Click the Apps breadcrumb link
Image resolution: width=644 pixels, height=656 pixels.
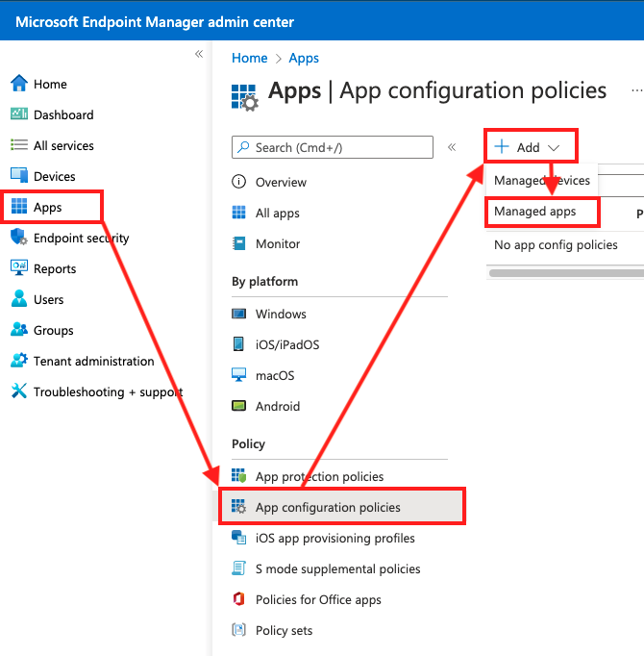click(304, 58)
